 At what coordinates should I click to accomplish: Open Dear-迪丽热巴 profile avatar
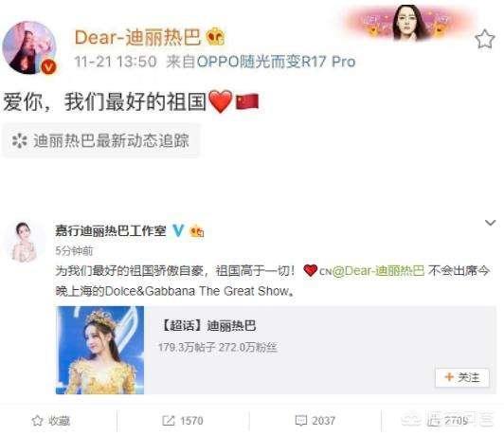pos(29,47)
